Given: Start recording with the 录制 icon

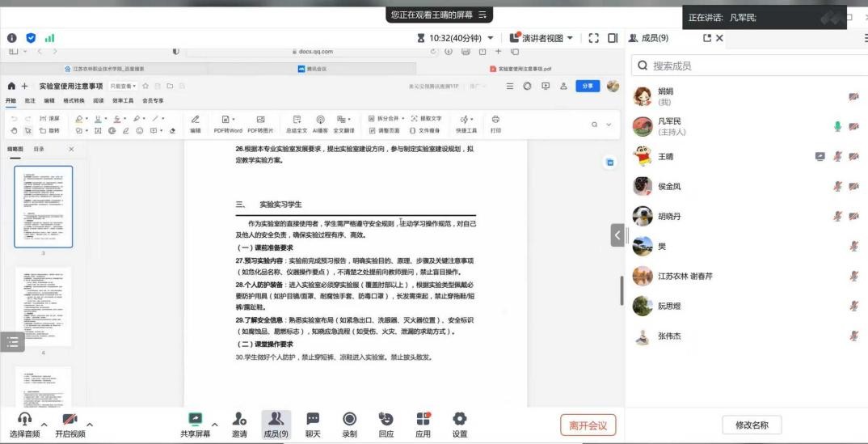Looking at the screenshot, I should [x=349, y=419].
